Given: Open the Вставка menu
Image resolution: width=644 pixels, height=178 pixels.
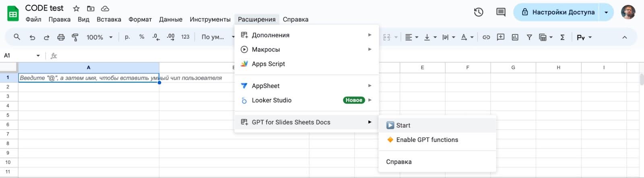Looking at the screenshot, I should coord(109,19).
